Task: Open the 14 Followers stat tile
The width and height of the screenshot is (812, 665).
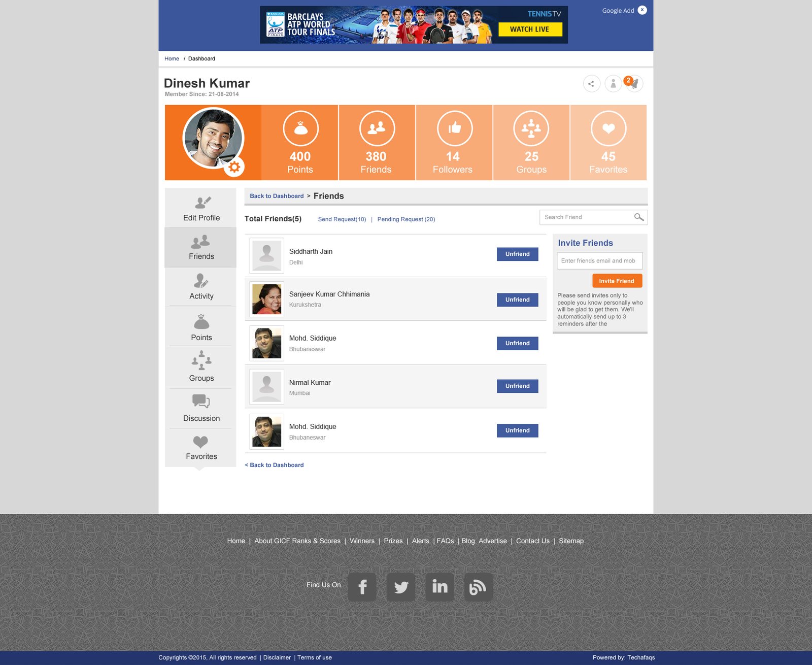Action: point(454,143)
